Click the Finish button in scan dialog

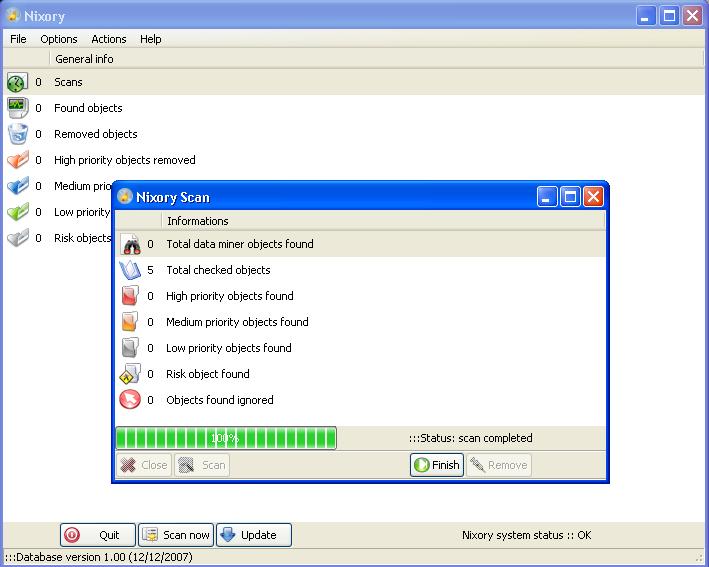pyautogui.click(x=437, y=465)
